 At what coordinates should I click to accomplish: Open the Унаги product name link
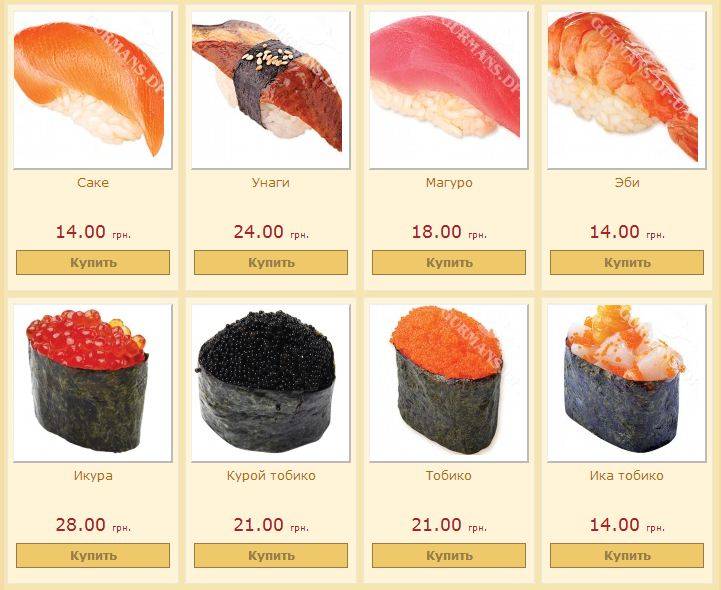coord(271,183)
